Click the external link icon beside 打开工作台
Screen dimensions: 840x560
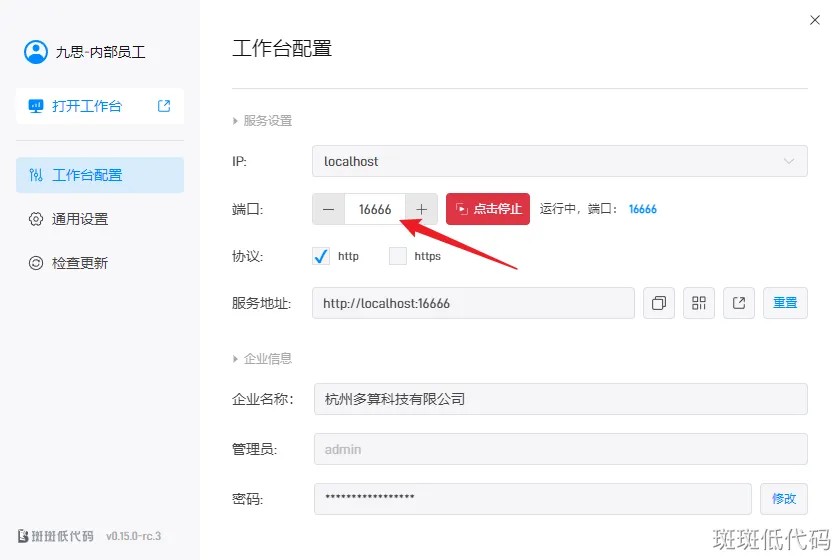[164, 106]
